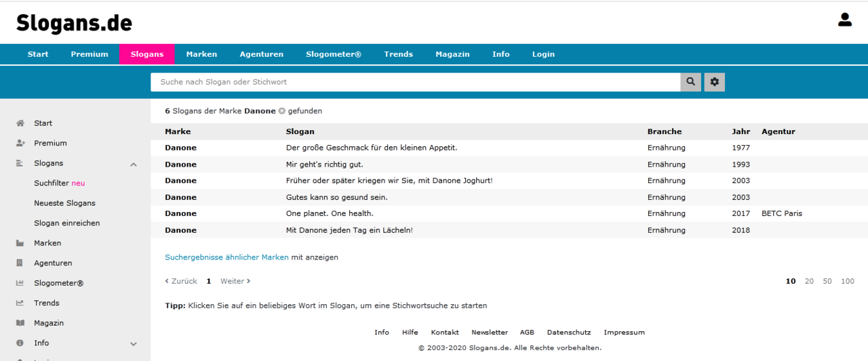This screenshot has height=361, width=868.
Task: Open search settings gear icon
Action: click(714, 82)
